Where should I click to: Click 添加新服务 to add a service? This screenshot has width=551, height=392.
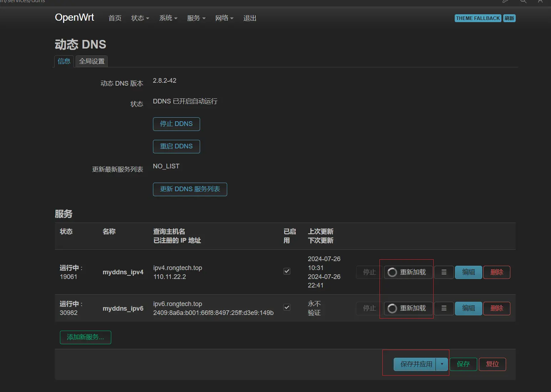pyautogui.click(x=86, y=337)
